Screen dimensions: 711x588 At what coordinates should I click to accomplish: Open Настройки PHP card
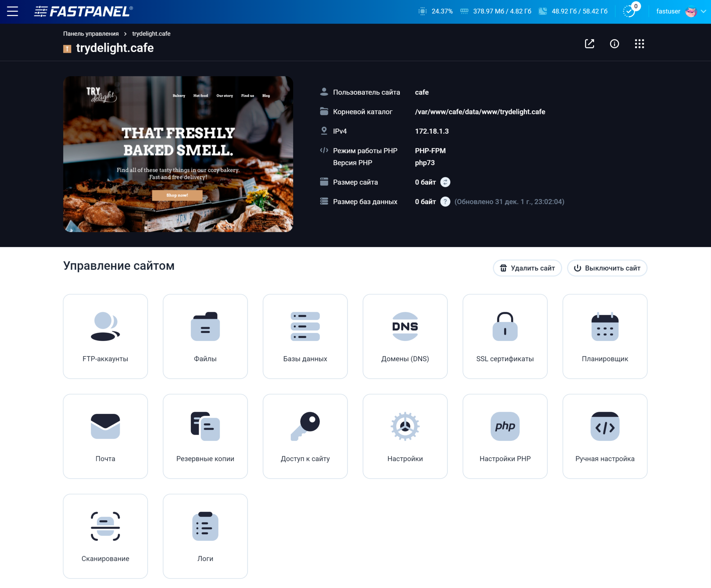[x=505, y=436]
